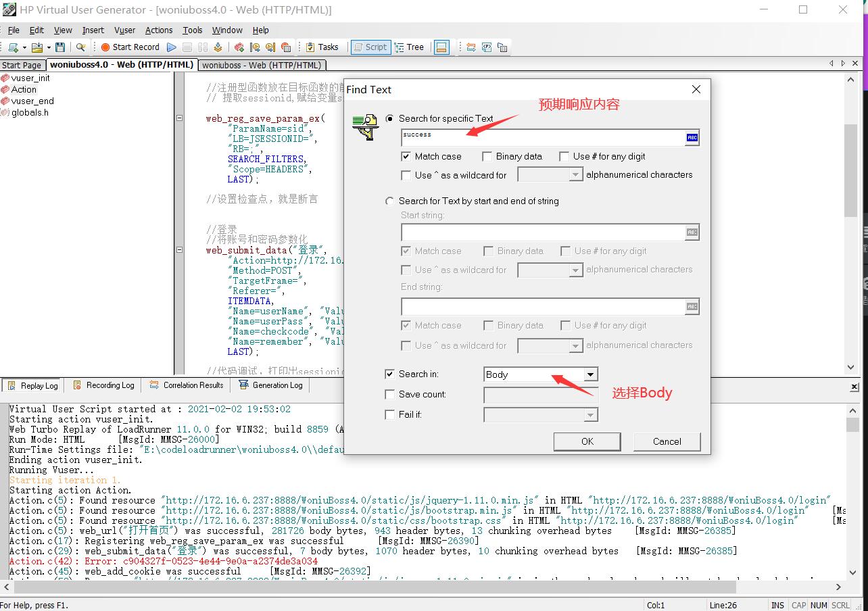Image resolution: width=868 pixels, height=611 pixels.
Task: Click the binoculars Find Text dialog icon
Action: pos(365,126)
